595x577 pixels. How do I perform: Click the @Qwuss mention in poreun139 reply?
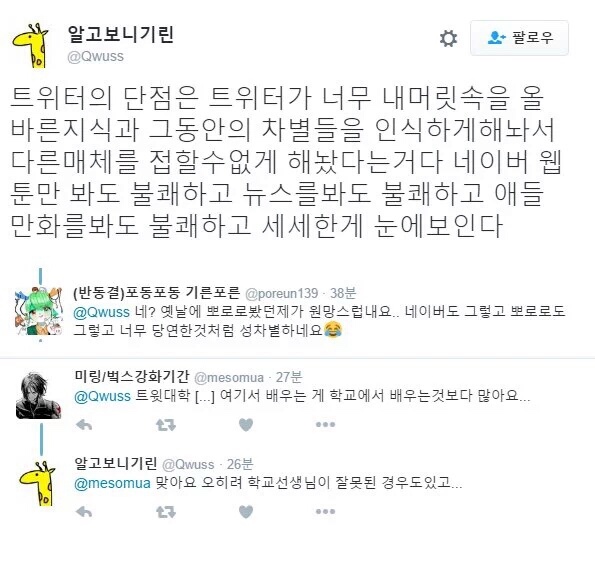[101, 312]
